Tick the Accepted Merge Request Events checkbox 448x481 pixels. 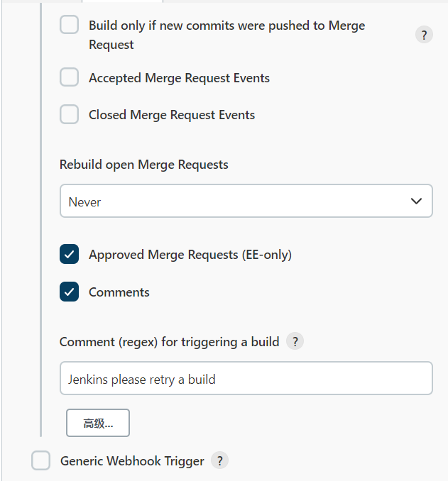[x=69, y=77]
